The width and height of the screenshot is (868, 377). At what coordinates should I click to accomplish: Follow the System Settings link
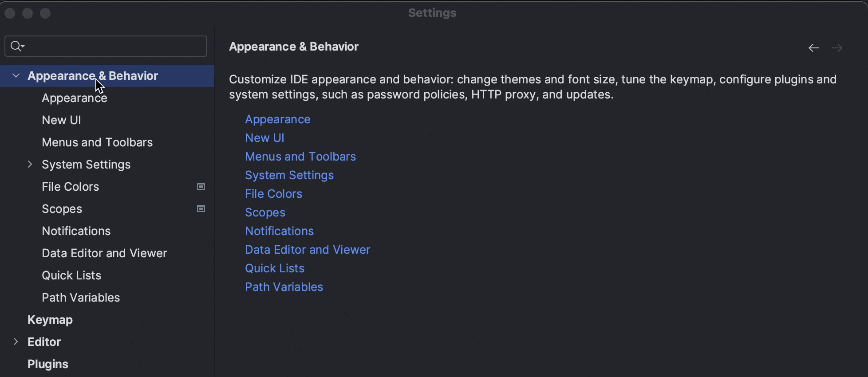[289, 175]
